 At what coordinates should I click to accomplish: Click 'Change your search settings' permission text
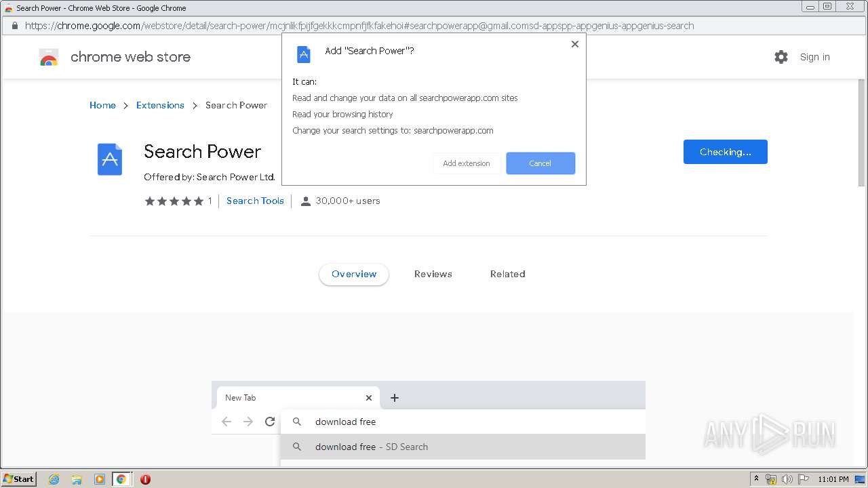[x=393, y=130]
